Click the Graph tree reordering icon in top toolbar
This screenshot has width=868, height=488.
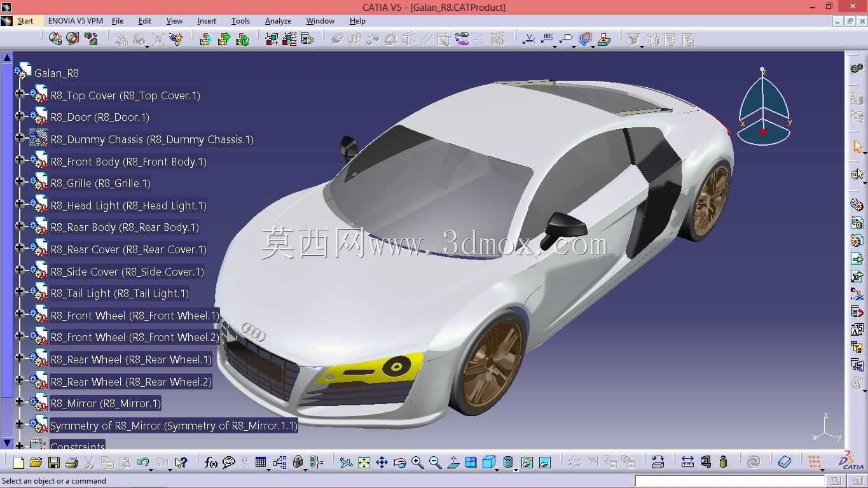tap(307, 39)
